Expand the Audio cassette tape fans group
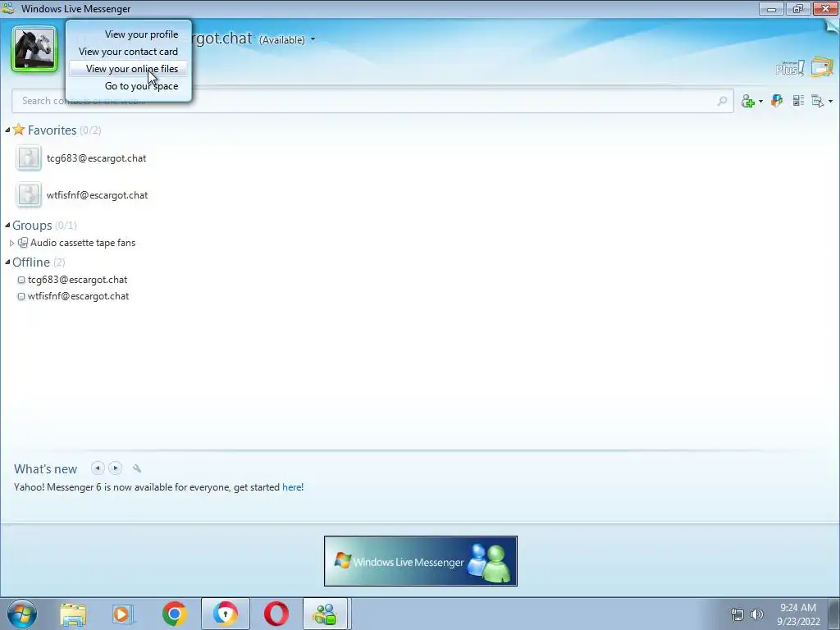The width and height of the screenshot is (840, 630). pyautogui.click(x=11, y=243)
